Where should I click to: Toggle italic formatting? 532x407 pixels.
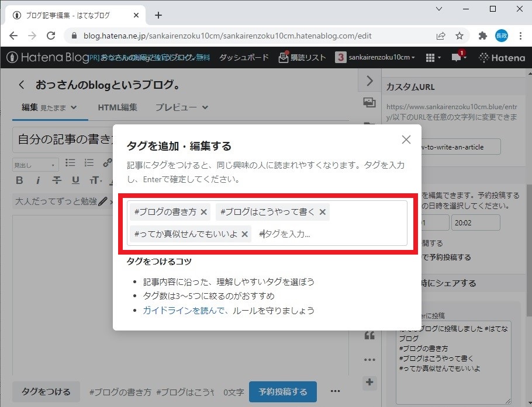coord(38,180)
